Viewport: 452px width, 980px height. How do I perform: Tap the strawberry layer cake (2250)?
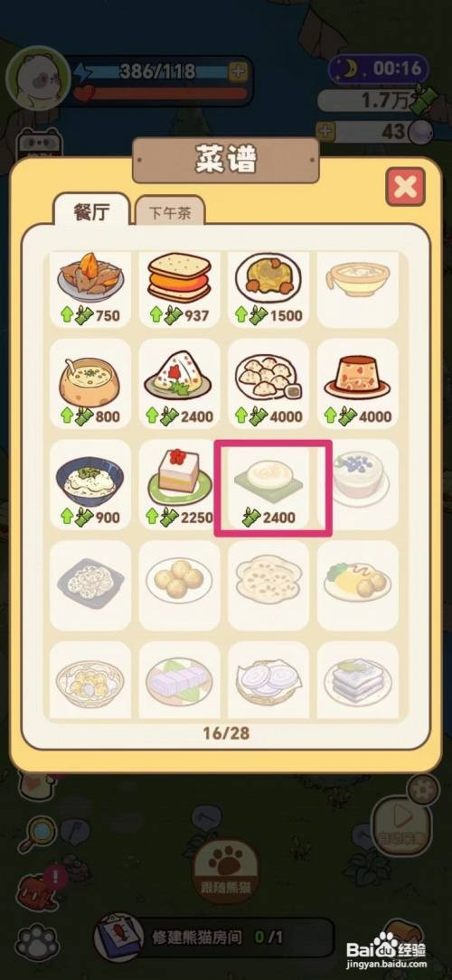click(179, 484)
